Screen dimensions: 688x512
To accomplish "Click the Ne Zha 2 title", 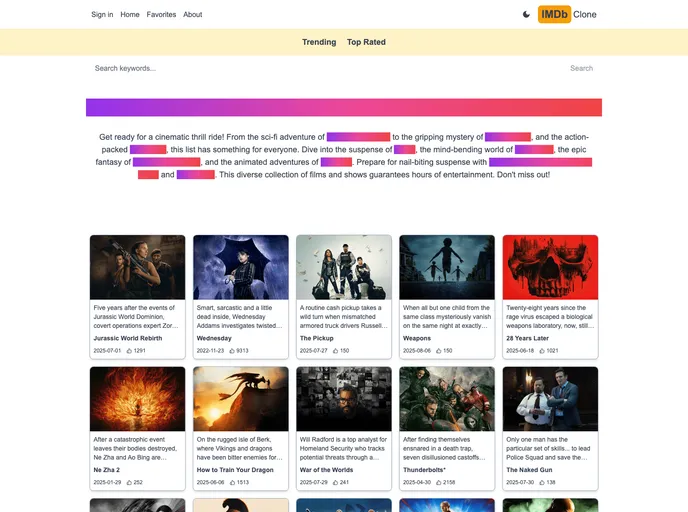I will [x=107, y=470].
